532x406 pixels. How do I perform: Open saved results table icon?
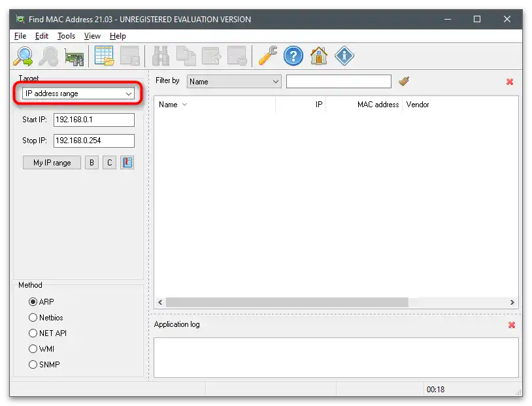(x=104, y=56)
